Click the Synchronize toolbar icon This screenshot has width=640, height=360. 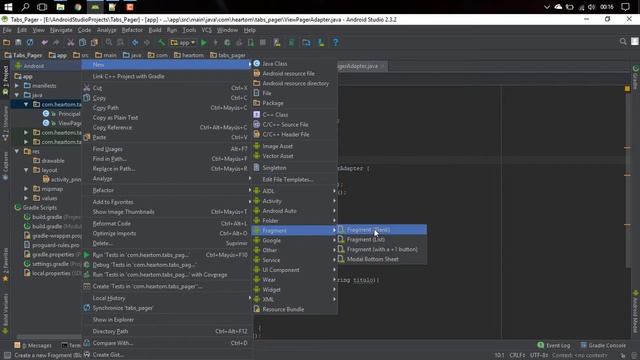30,42
